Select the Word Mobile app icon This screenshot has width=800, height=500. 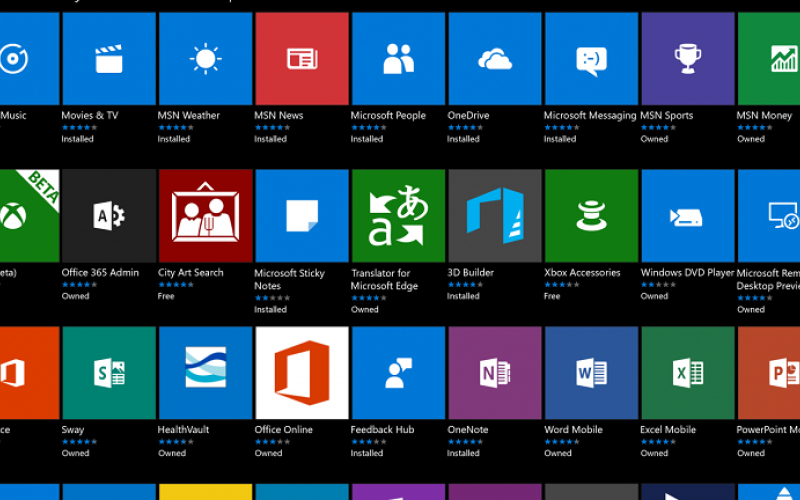pos(591,373)
